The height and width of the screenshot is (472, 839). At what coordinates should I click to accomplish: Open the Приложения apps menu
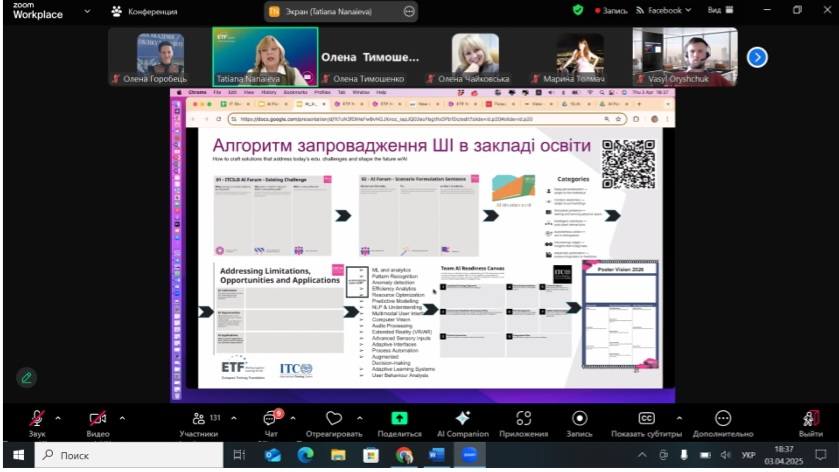click(523, 418)
